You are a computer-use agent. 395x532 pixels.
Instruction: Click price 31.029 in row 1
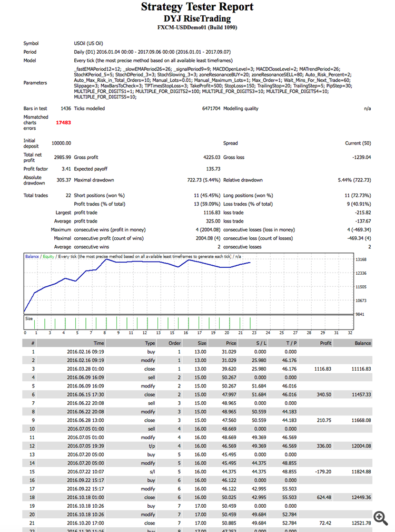point(229,352)
